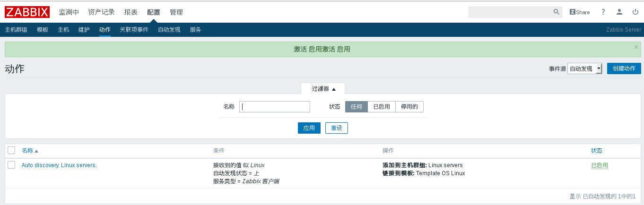Image resolution: width=644 pixels, height=205 pixels.
Task: Go to 服务 submenu
Action: (x=196, y=30)
